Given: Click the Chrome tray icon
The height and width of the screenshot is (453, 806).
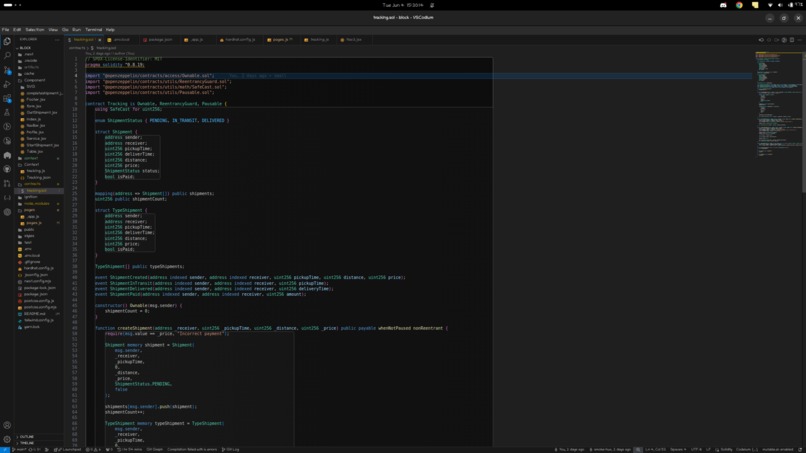Looking at the screenshot, I should click(x=739, y=5).
